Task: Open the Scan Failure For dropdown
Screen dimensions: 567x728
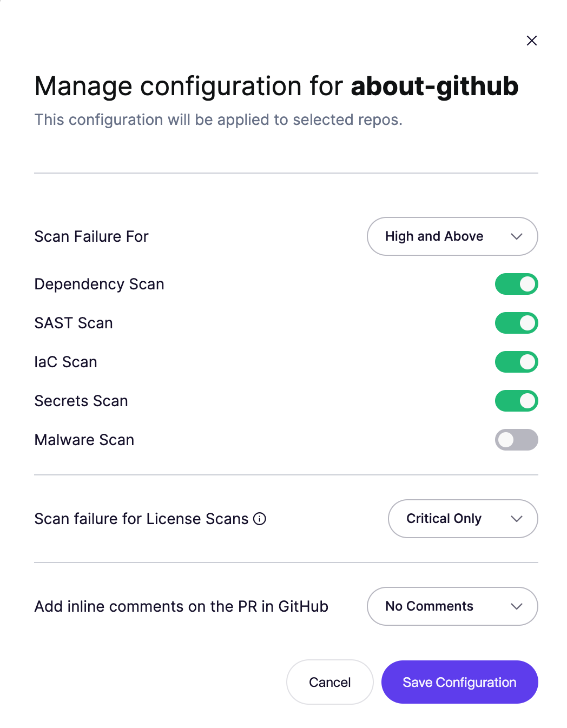Action: point(452,236)
